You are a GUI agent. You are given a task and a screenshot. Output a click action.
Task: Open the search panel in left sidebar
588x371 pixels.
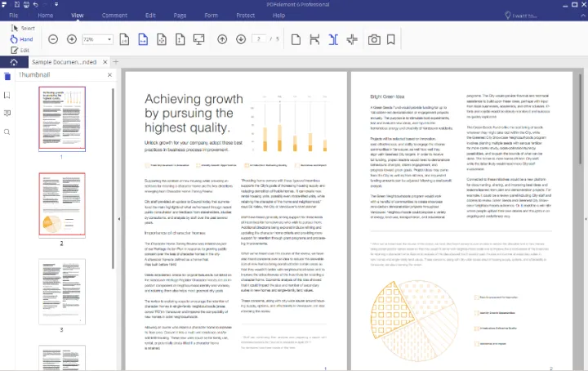(x=7, y=132)
